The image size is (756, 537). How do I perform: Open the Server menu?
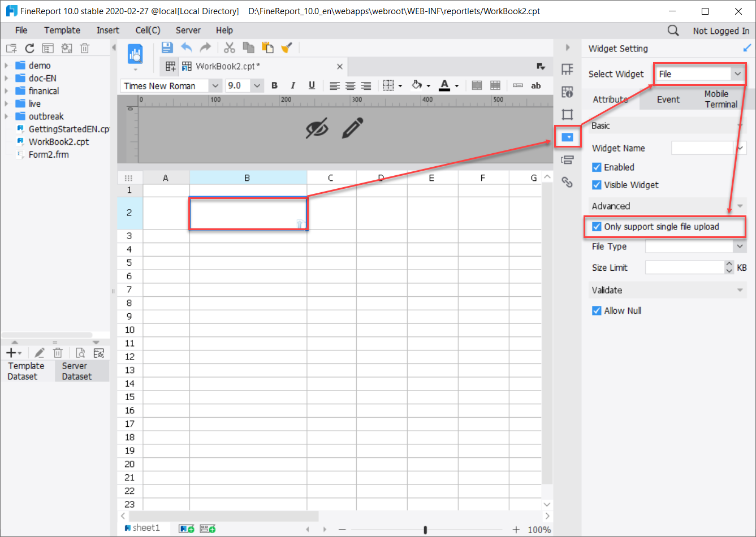coord(188,30)
